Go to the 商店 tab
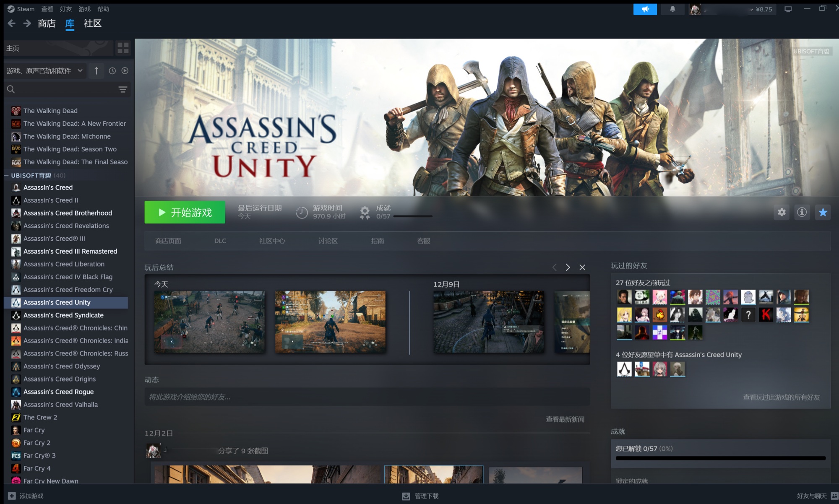The image size is (839, 504). (47, 23)
